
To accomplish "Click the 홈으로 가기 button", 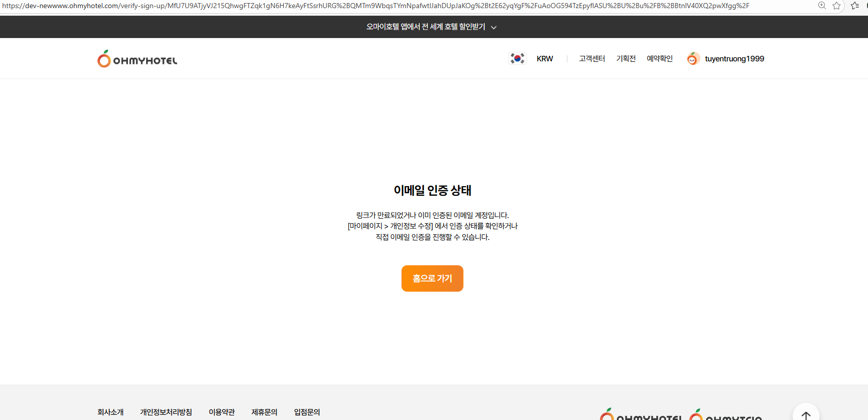I will tap(432, 278).
